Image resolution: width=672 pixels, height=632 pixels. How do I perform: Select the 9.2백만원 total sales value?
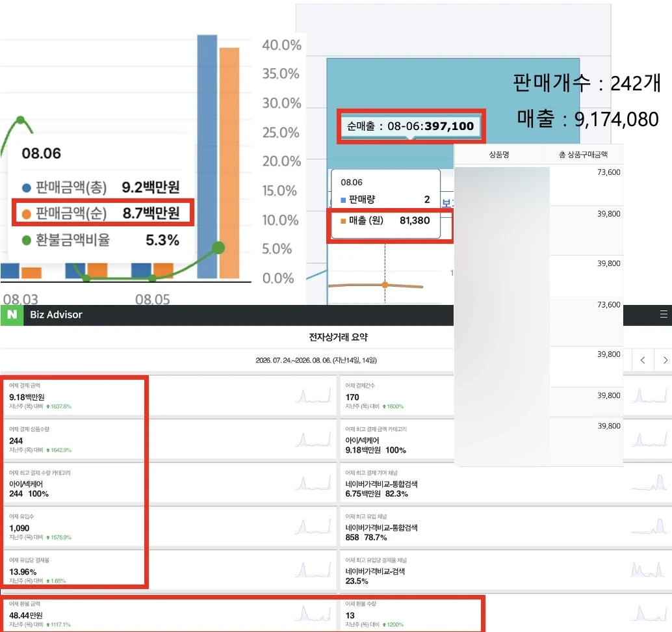click(150, 187)
